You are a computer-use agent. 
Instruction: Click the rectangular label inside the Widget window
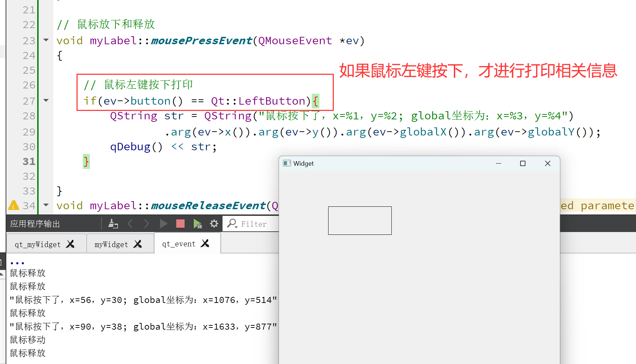360,220
